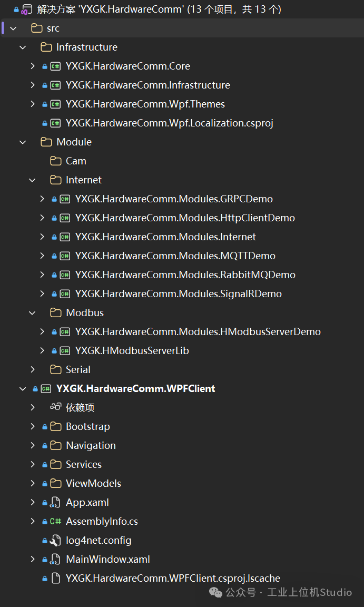Viewport: 364px width, 607px height.
Task: Click the solution icon next to 'YXGK.HardwareComm'
Action: [x=27, y=9]
